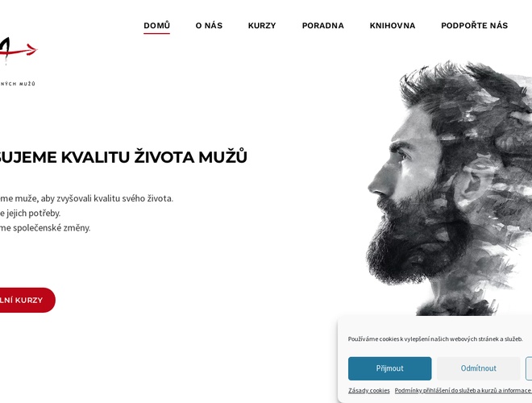The image size is (532, 403).
Task: Click the sentence about kvalitu svého života
Action: (x=86, y=198)
